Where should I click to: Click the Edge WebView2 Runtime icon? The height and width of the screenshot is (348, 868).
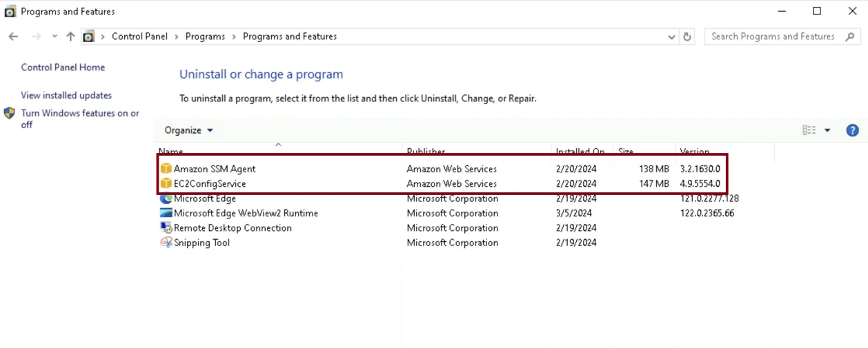click(x=166, y=213)
